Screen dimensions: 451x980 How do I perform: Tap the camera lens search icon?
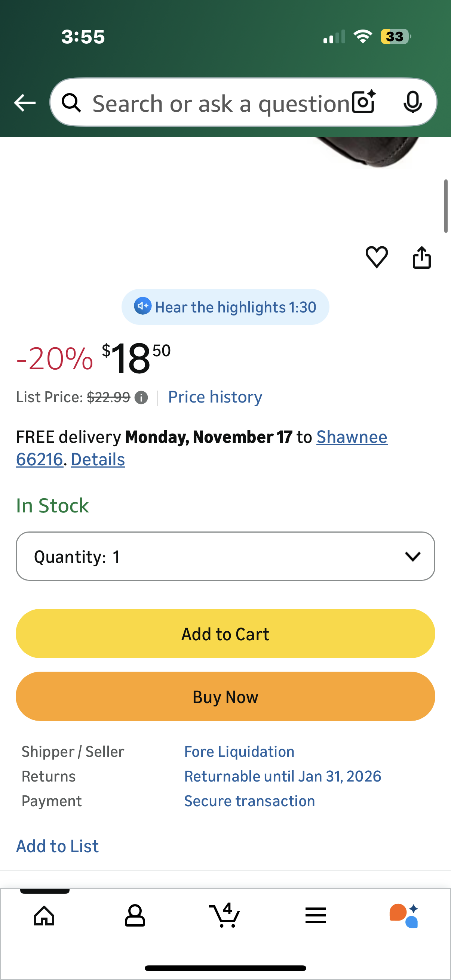click(x=363, y=102)
